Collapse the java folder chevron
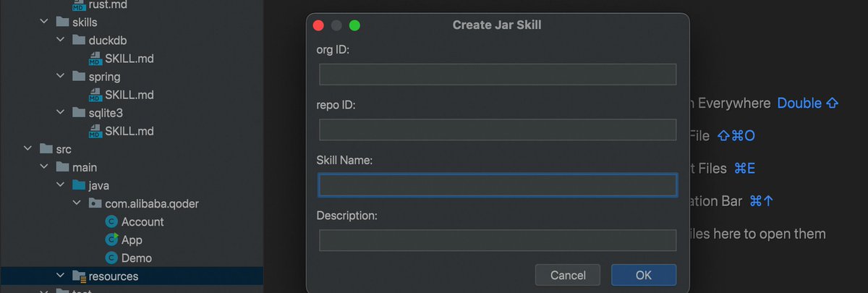 [x=61, y=185]
